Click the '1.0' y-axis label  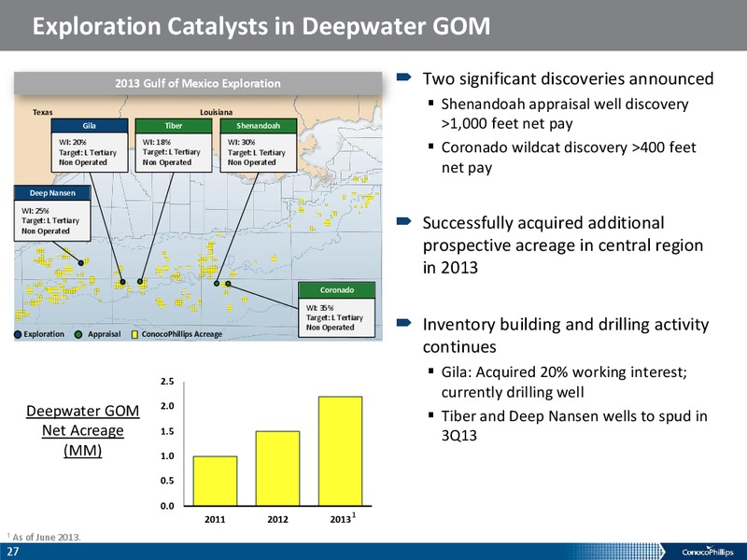pyautogui.click(x=168, y=456)
